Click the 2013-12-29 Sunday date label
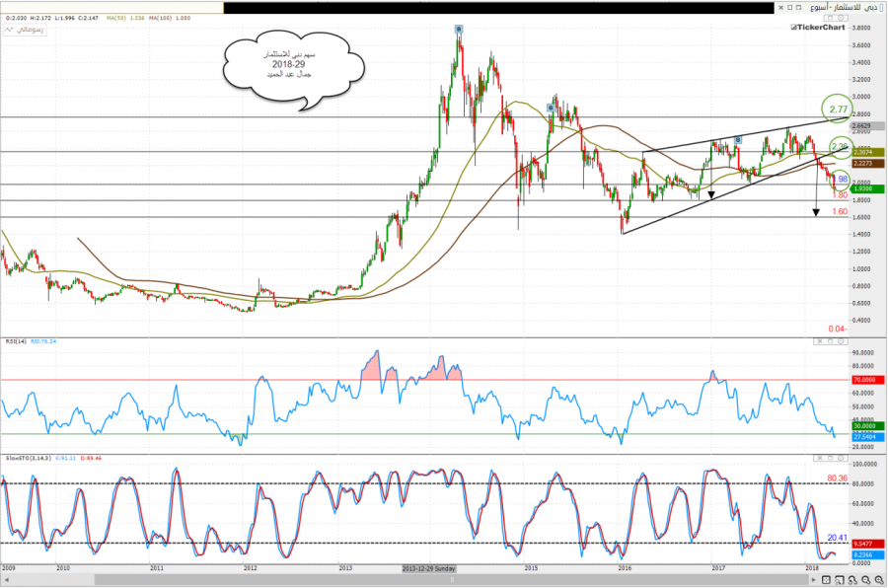Viewport: 888px width, 588px height. tap(429, 568)
